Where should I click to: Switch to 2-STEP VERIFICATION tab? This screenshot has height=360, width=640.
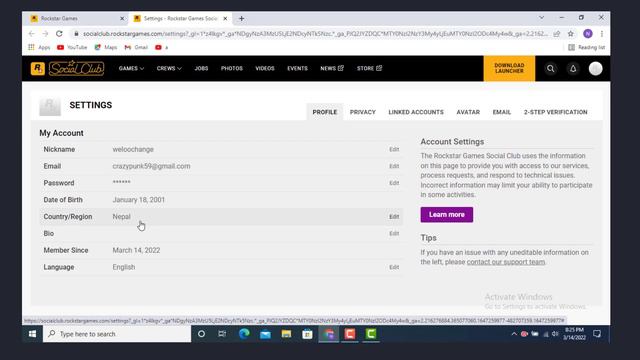pyautogui.click(x=556, y=112)
